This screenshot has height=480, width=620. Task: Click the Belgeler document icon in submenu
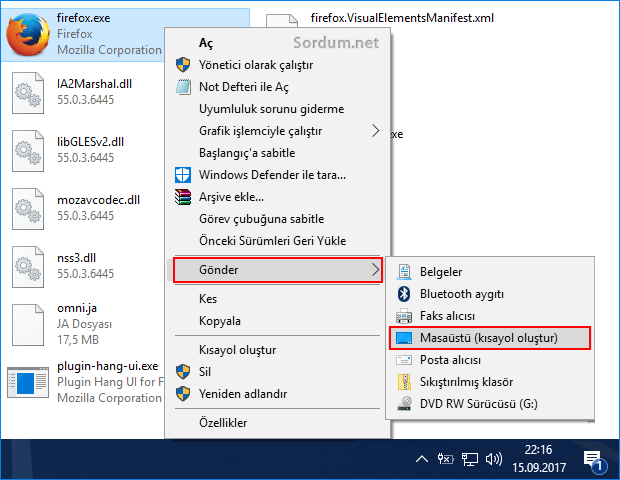404,272
